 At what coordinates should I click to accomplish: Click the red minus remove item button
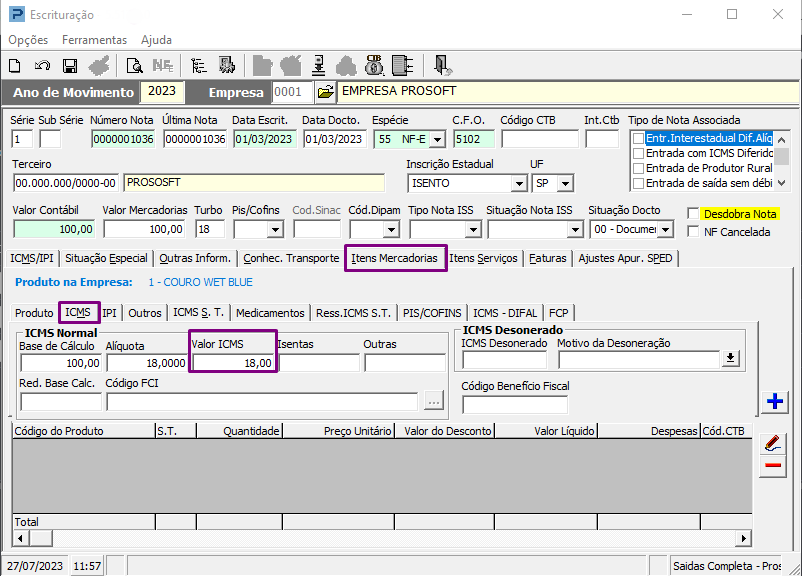click(773, 465)
